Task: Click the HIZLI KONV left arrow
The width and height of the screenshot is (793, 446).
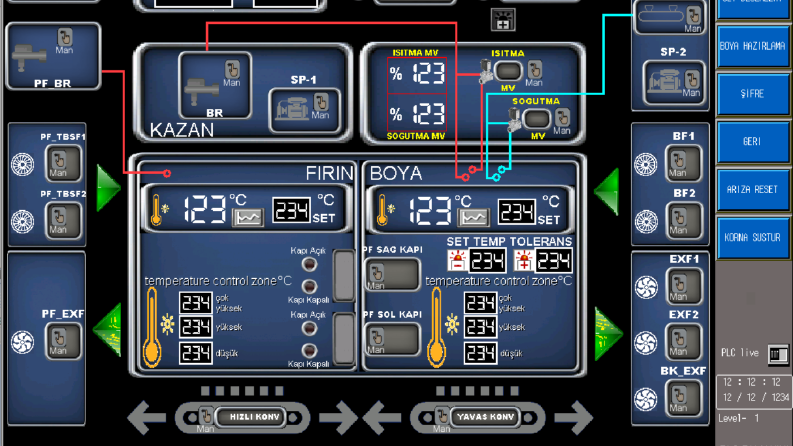Action: [147, 418]
